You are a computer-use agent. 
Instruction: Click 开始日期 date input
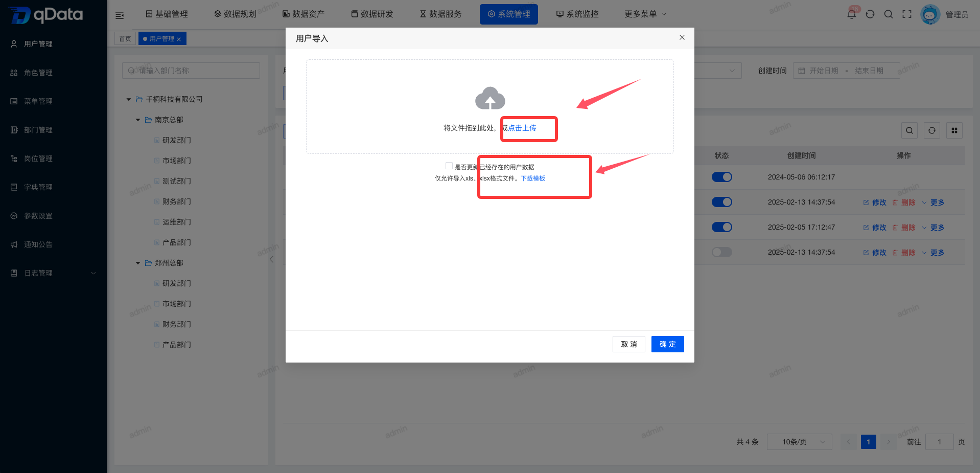pyautogui.click(x=824, y=71)
